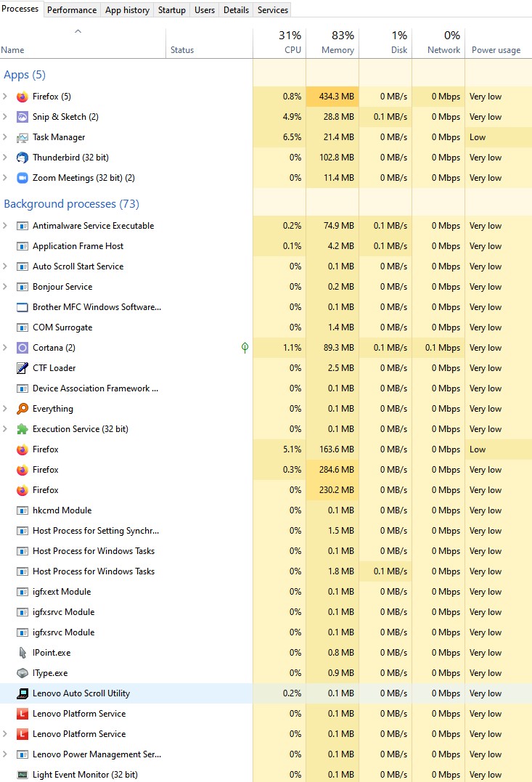Viewport: 532px width, 782px height.
Task: Expand Lenovo Power Management Service entry
Action: tap(6, 754)
